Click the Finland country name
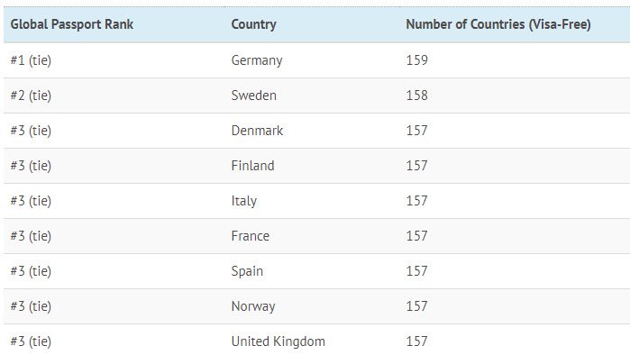630x364 pixels. tap(252, 166)
